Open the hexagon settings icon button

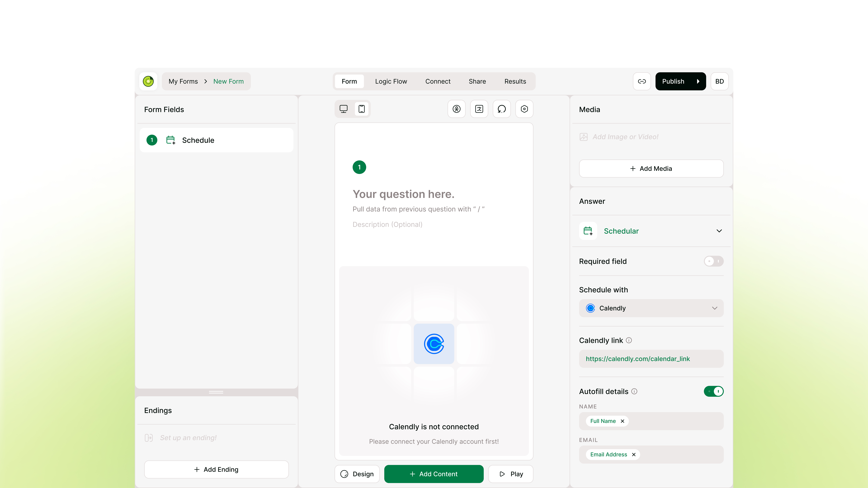coord(524,109)
